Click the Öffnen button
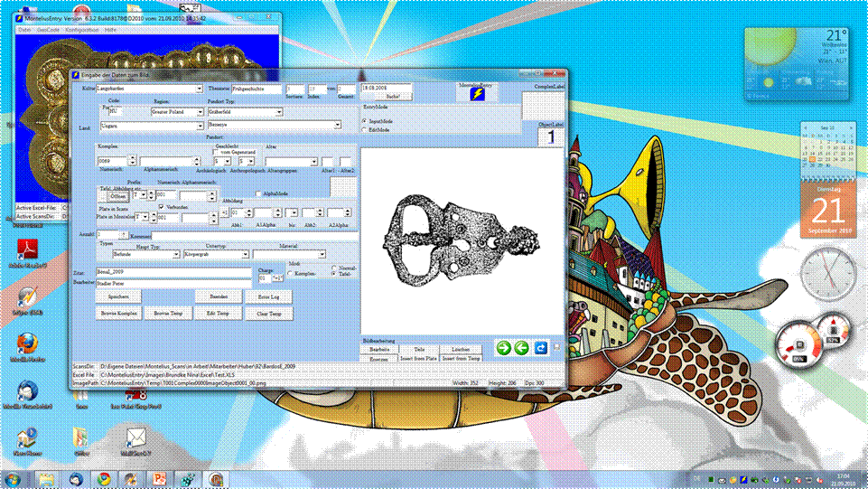Viewport: 868px width, 489px height. (117, 196)
